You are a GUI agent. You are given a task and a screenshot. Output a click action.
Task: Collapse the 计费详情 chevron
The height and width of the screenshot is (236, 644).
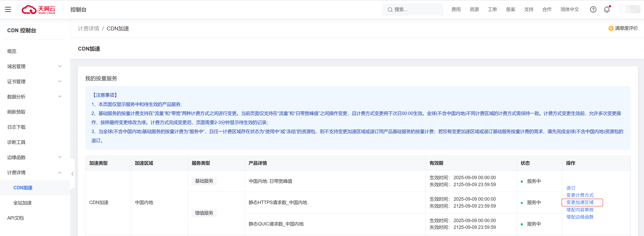coord(59,173)
